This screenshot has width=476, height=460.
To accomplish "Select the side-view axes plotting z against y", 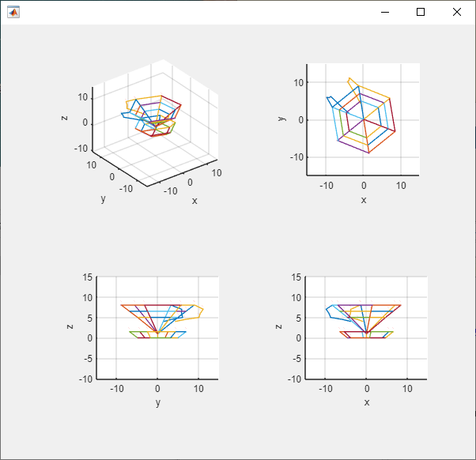I will point(157,328).
